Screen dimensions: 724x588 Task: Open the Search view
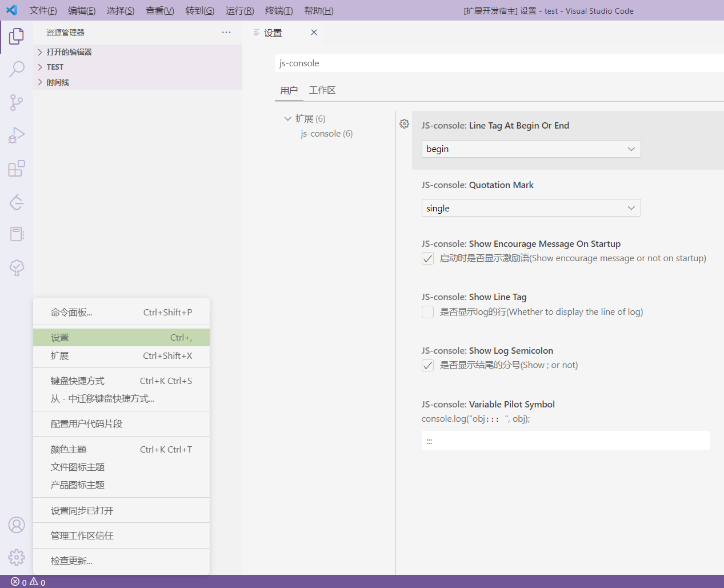tap(16, 68)
